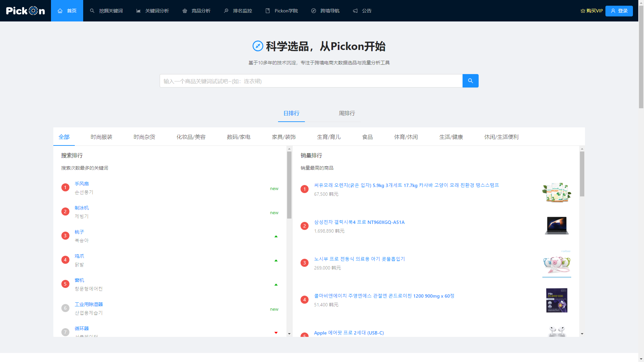The height and width of the screenshot is (362, 644).
Task: Click the 公告 megaphone icon
Action: [x=355, y=10]
